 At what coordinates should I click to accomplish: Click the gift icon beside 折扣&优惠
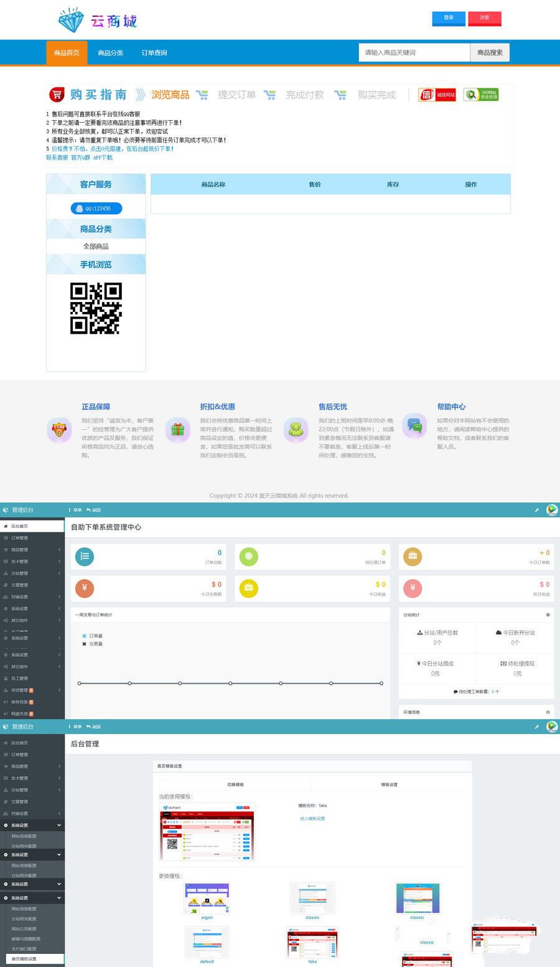coord(178,430)
